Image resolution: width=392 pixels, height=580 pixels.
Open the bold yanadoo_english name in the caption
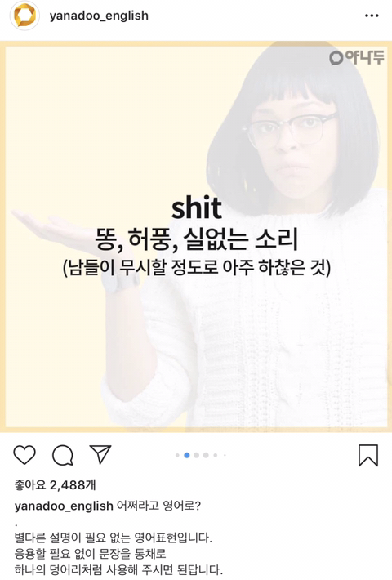[x=64, y=506]
